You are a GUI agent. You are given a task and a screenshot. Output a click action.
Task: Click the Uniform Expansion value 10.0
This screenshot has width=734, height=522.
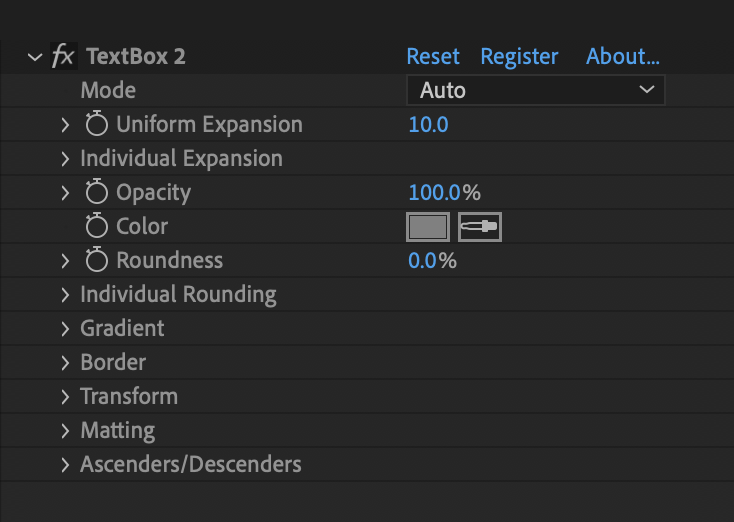click(x=428, y=125)
